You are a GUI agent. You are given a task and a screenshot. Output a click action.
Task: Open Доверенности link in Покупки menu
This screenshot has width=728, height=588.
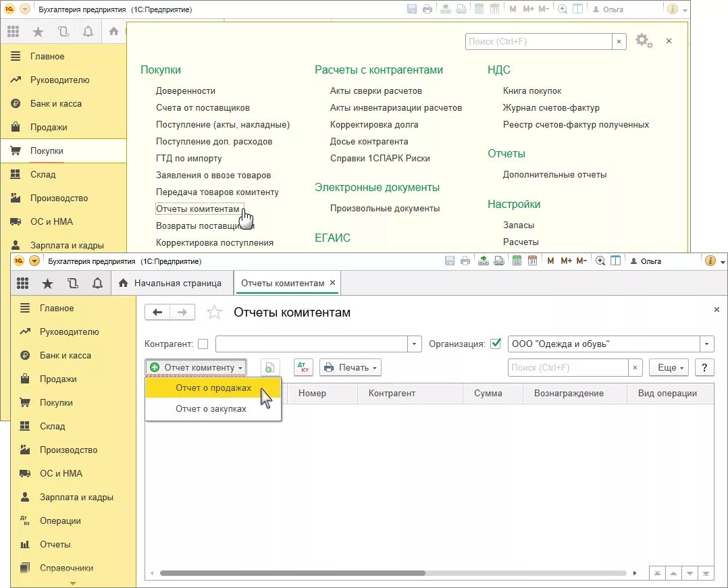186,91
